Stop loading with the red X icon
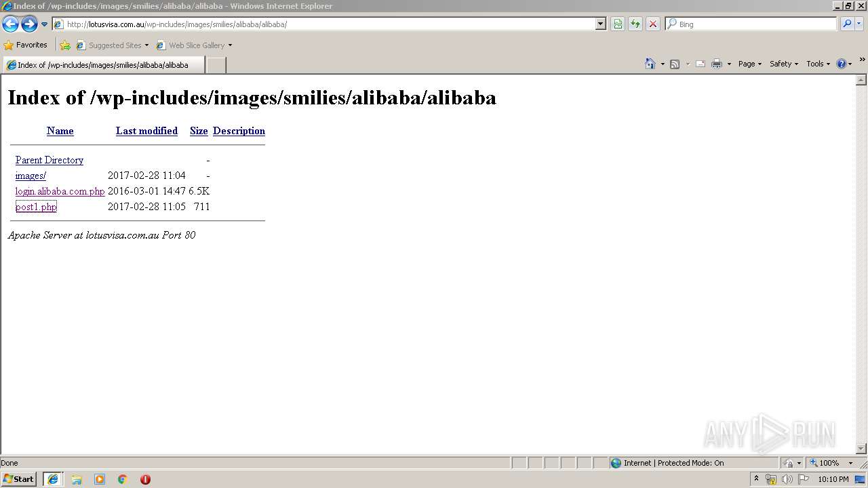This screenshot has height=488, width=868. coord(653,24)
